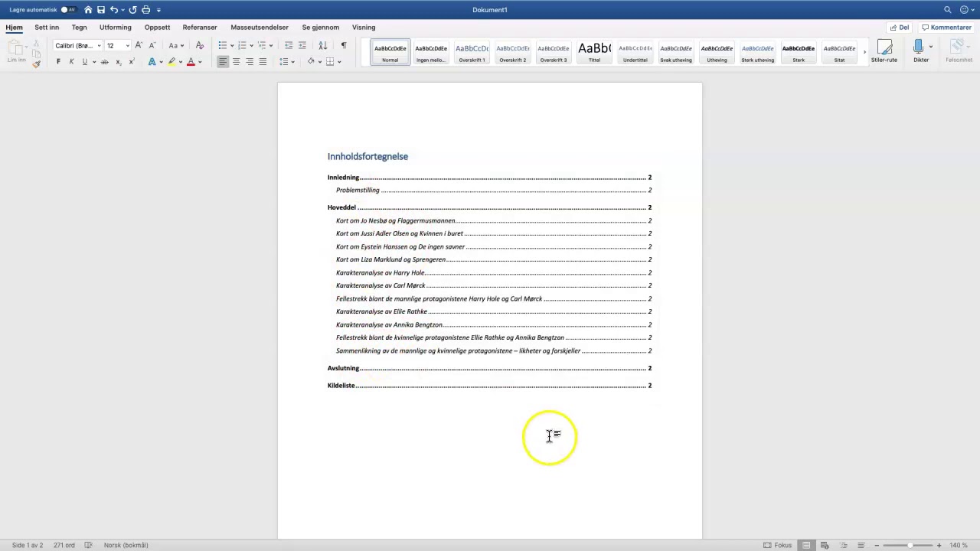Open the font color dropdown arrow
This screenshot has width=980, height=551.
(x=200, y=62)
